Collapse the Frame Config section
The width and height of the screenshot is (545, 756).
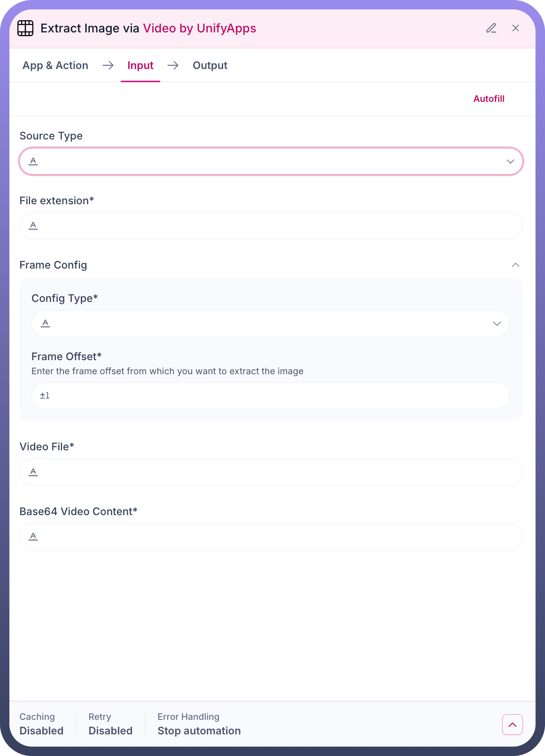coord(515,265)
